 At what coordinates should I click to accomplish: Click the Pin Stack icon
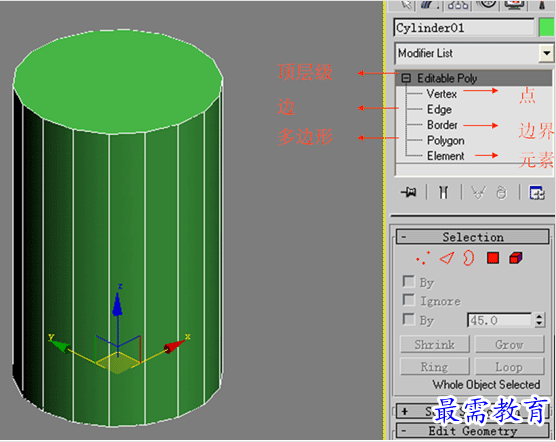[408, 192]
